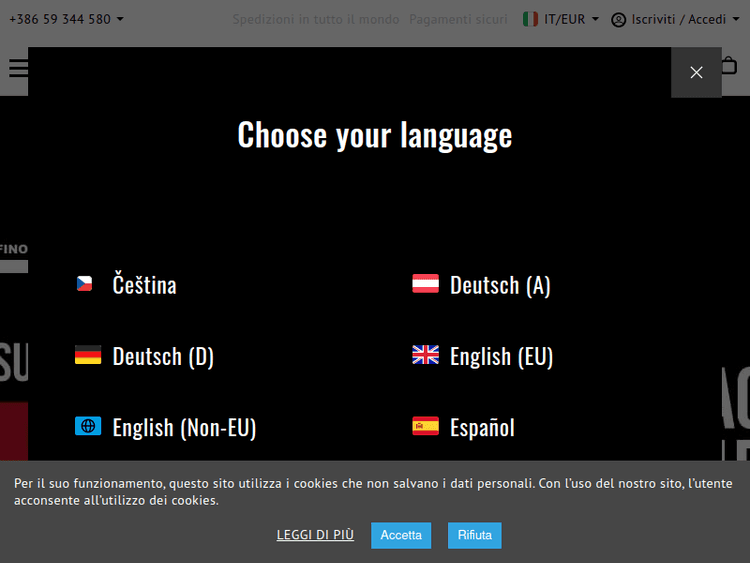Viewport: 750px width, 563px height.
Task: Click the globe icon for Non-EU English
Action: click(88, 426)
